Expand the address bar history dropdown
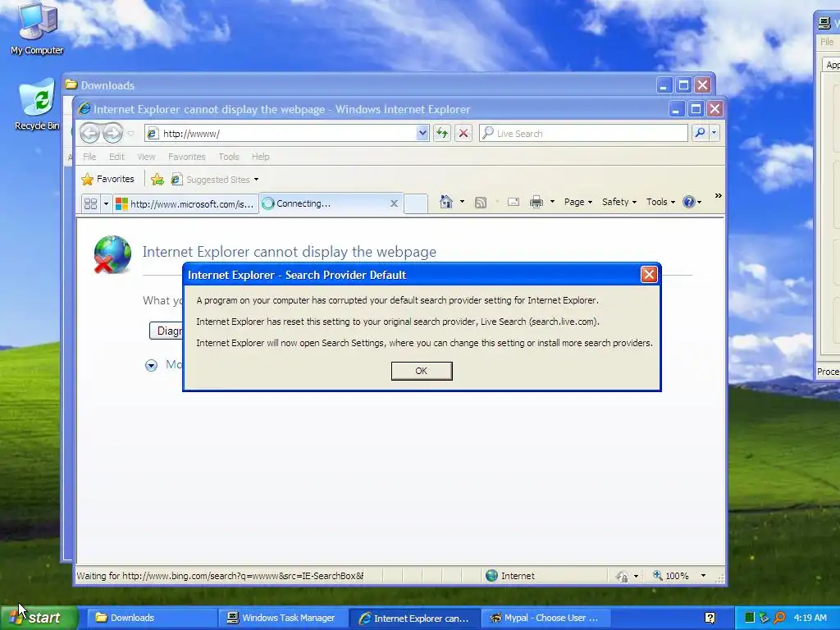Viewport: 840px width, 630px height. click(422, 134)
